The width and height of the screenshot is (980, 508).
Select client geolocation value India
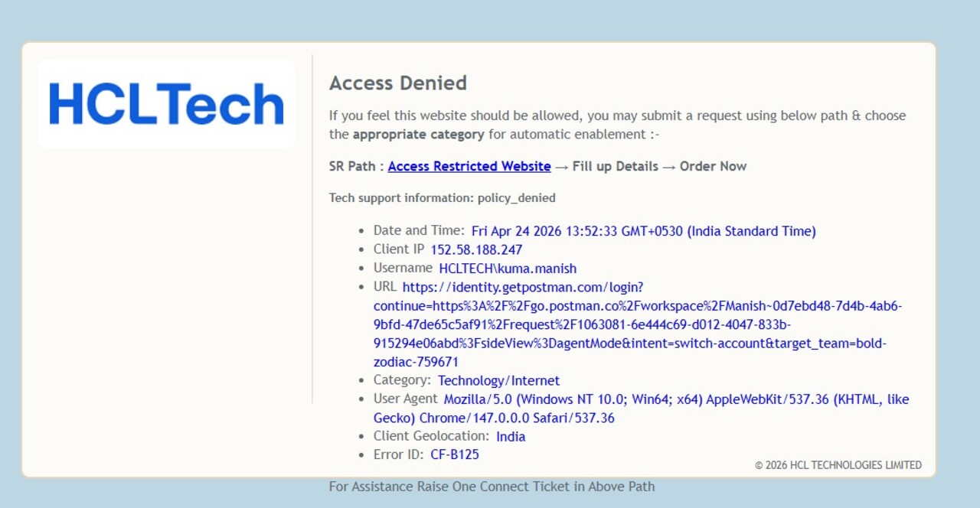pyautogui.click(x=511, y=437)
